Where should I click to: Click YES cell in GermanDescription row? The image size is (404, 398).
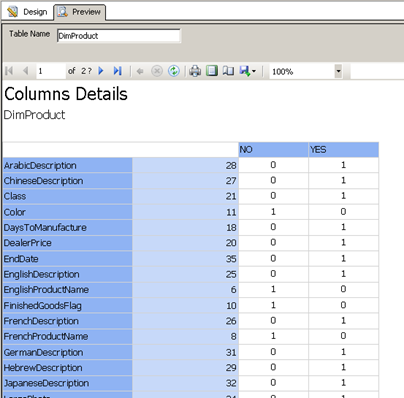pyautogui.click(x=344, y=352)
